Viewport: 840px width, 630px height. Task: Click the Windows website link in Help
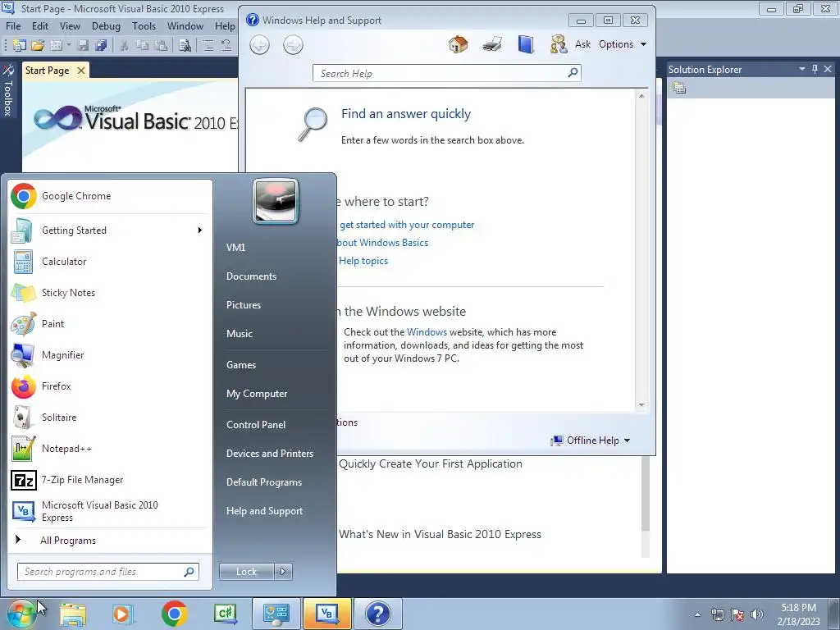[427, 332]
